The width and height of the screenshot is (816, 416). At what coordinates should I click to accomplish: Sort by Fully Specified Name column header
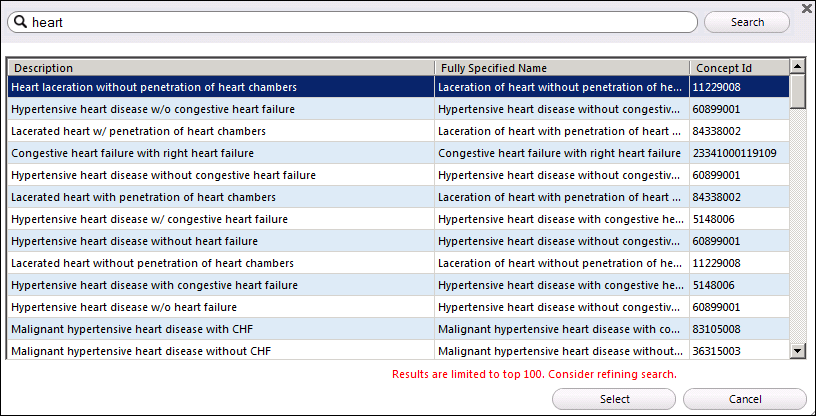click(562, 68)
